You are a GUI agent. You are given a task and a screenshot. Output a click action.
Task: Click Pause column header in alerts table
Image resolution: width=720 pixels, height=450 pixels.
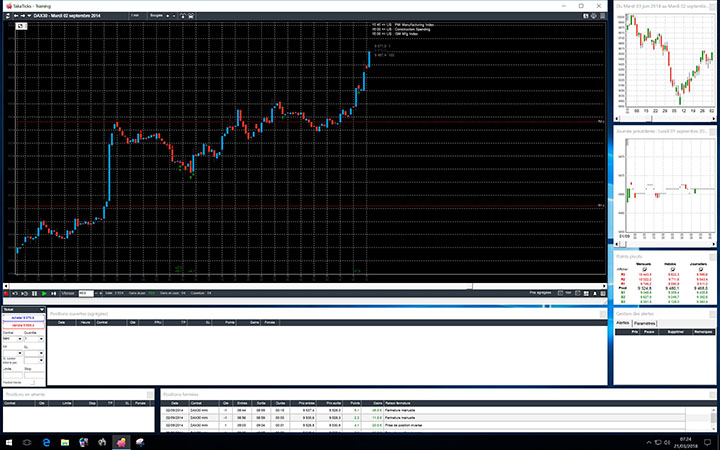point(649,332)
